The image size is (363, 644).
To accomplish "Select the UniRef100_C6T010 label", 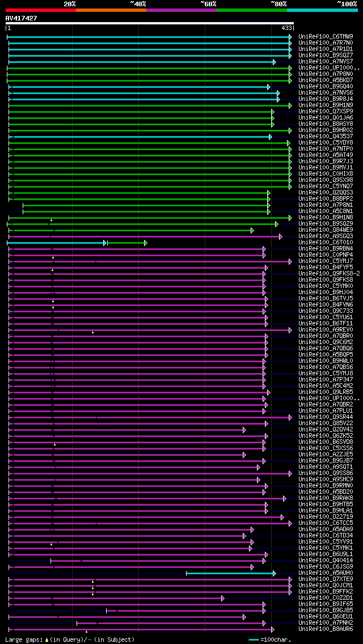I will click(x=326, y=243).
